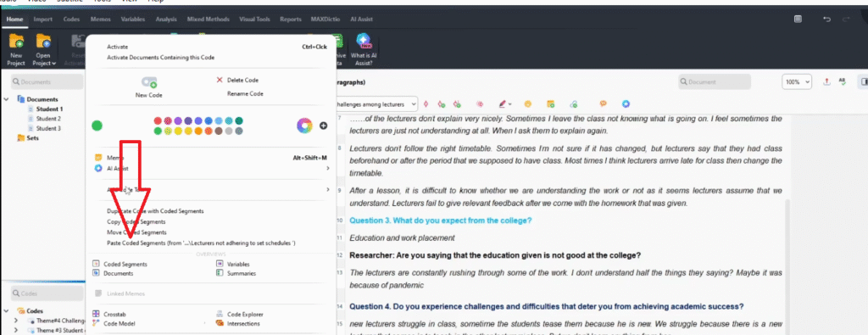Screen dimensions: 868x335
Task: Open Variables overview from context menu
Action: click(238, 264)
